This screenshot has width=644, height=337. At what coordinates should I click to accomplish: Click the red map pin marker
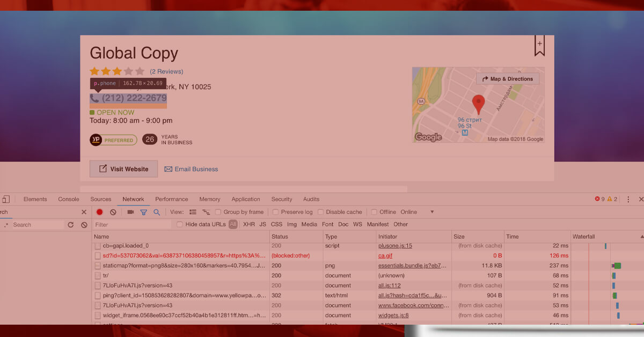478,104
